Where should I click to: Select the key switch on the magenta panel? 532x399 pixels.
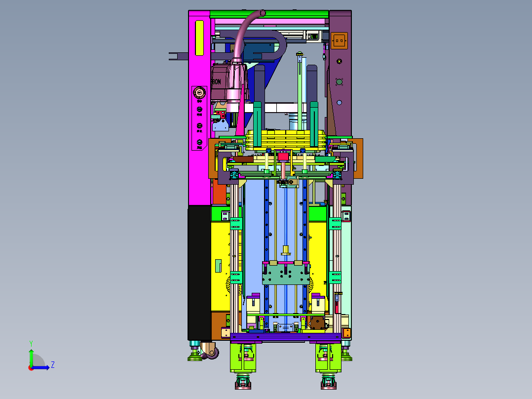point(199,92)
